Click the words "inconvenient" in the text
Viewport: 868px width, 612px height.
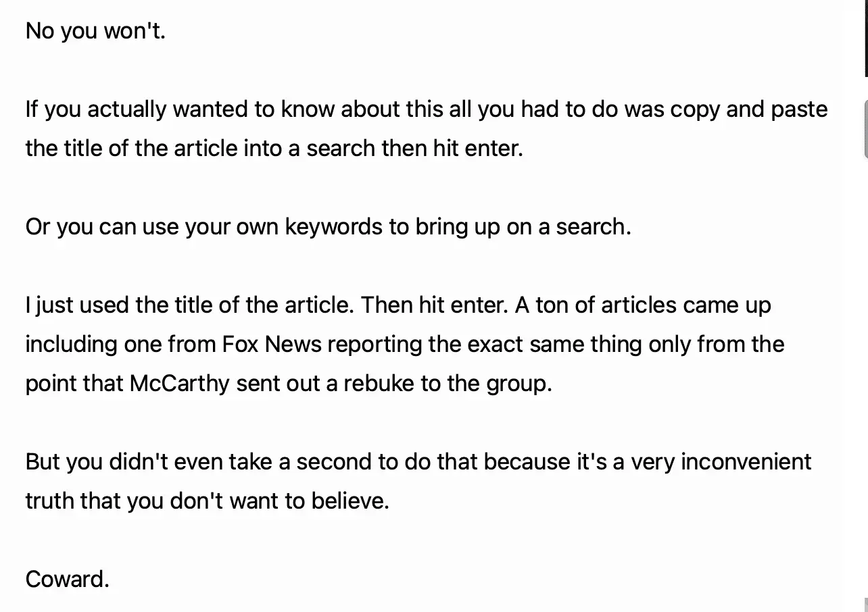[746, 461]
